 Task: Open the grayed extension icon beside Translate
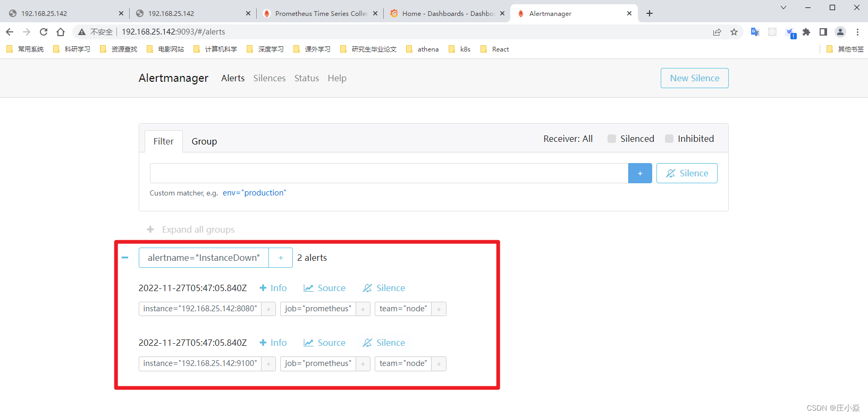point(772,32)
